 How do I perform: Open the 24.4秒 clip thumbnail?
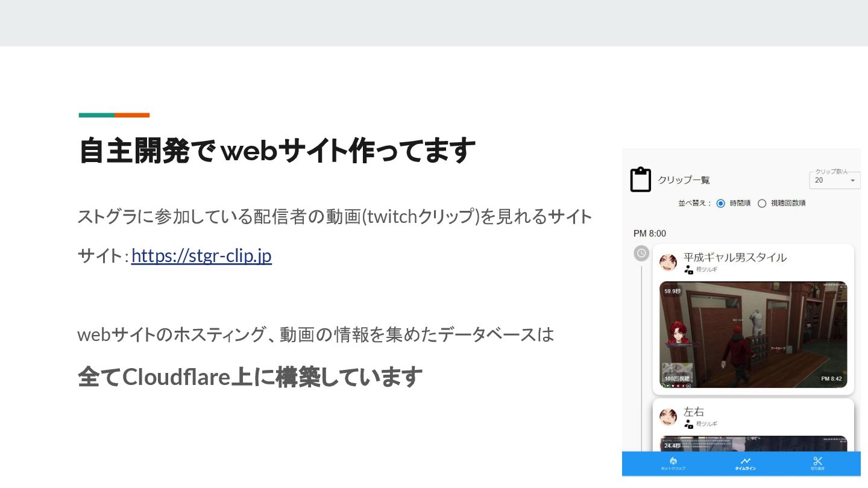753,443
